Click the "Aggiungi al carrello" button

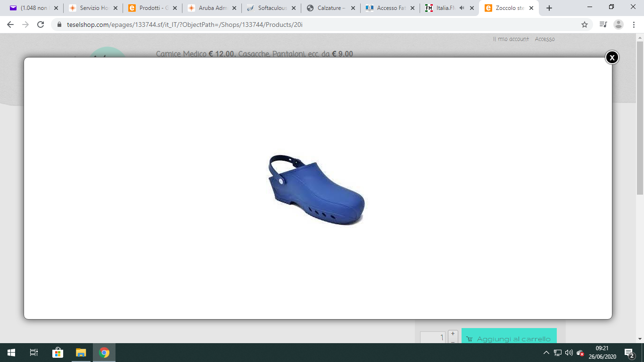point(509,336)
